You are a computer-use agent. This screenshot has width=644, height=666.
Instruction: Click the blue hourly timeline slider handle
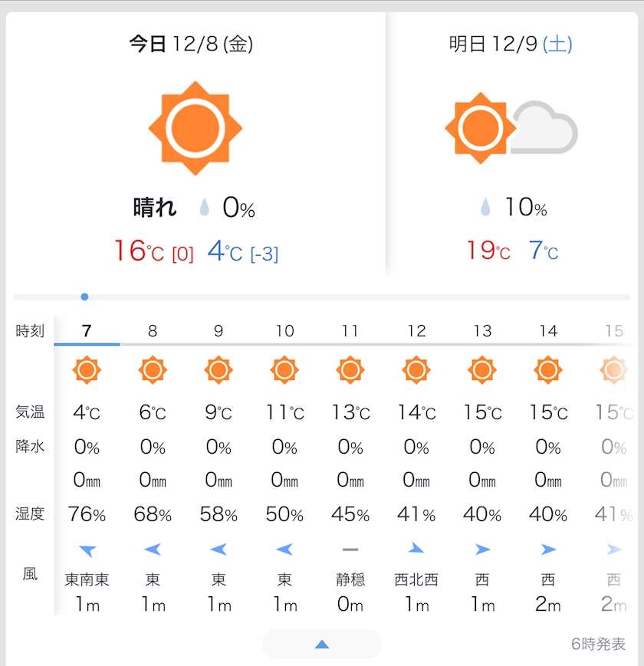[84, 297]
